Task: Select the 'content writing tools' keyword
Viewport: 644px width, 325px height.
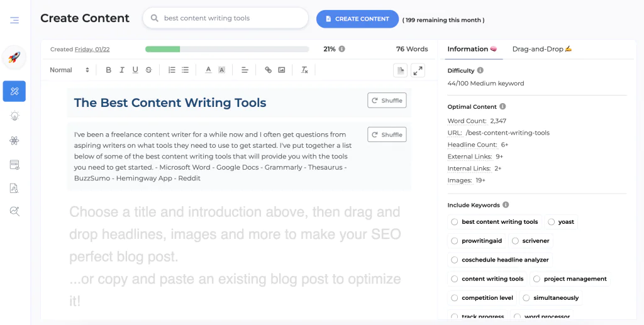Action: (x=487, y=278)
